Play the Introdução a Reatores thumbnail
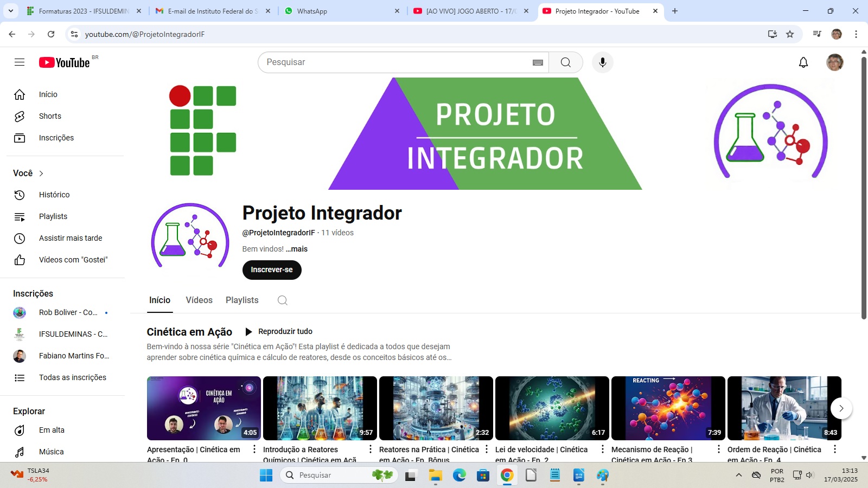This screenshot has height=488, width=868. [320, 408]
